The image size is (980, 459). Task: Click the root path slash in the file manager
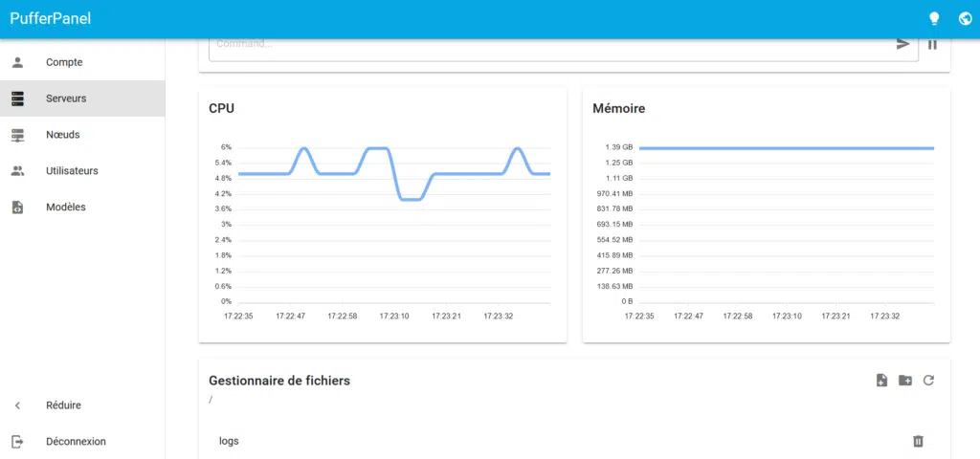(211, 400)
